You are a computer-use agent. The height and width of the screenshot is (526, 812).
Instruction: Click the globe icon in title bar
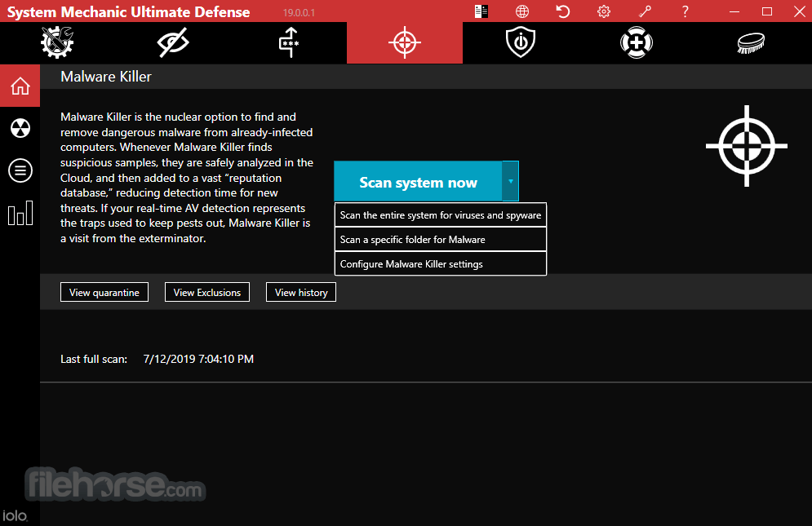[522, 11]
